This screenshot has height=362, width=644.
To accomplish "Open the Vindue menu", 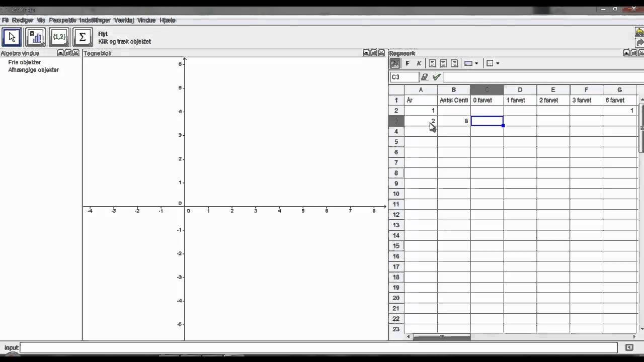I will pos(146,20).
